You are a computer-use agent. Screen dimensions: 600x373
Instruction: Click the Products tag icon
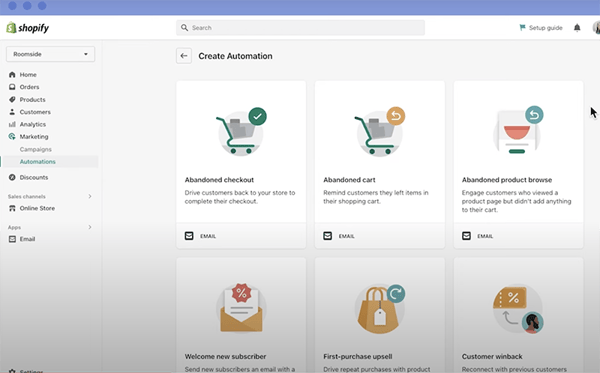coord(12,99)
